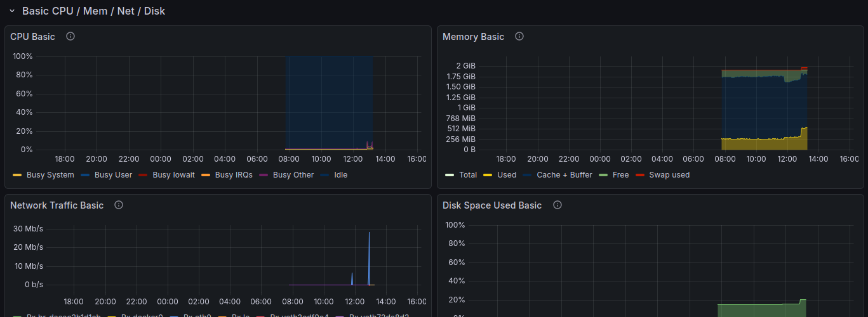
Task: Click the Basic CPU / Mem / Net / Disk row title
Action: coord(93,11)
